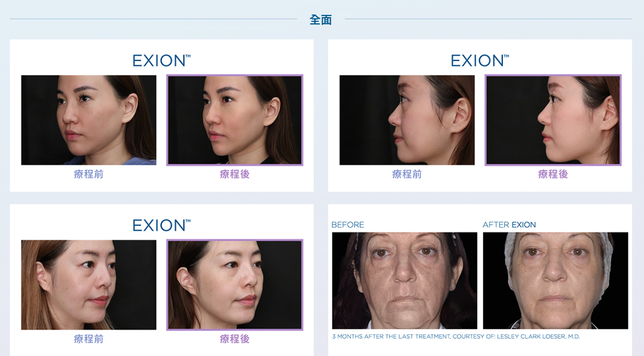644x356 pixels.
Task: Open the AFTER EXION photo with hair cap
Action: [x=555, y=280]
